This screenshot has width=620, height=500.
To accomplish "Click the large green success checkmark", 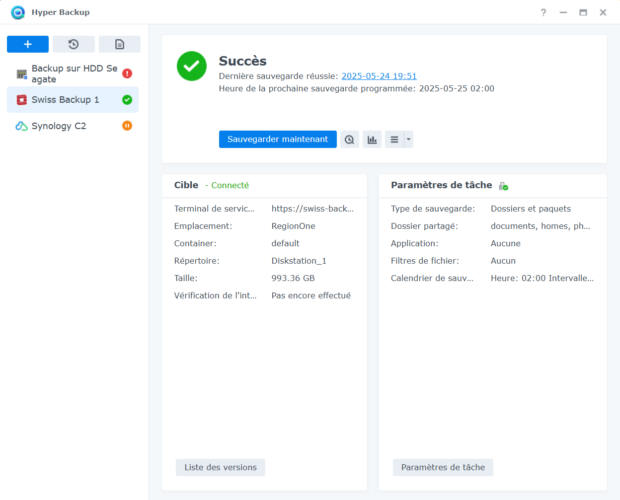I will pyautogui.click(x=191, y=66).
